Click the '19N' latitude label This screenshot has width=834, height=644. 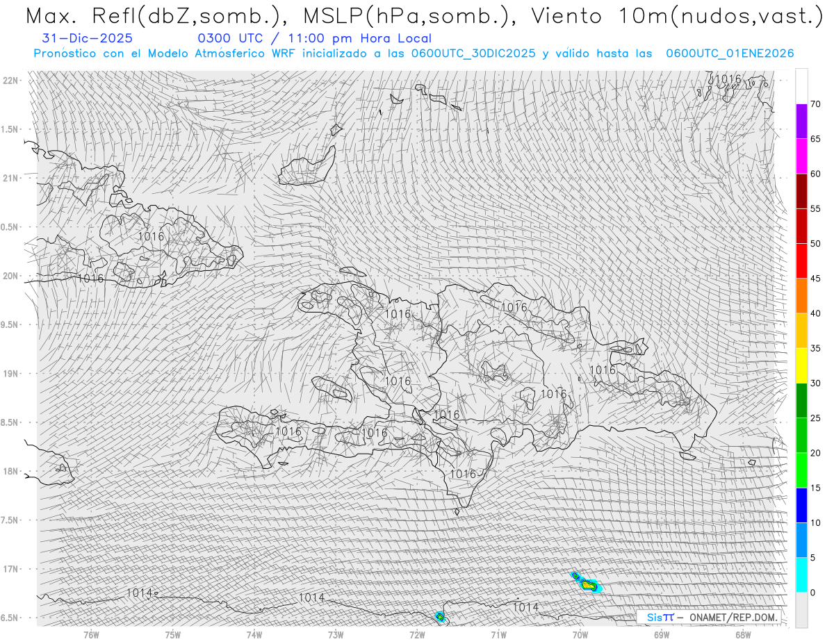click(11, 374)
